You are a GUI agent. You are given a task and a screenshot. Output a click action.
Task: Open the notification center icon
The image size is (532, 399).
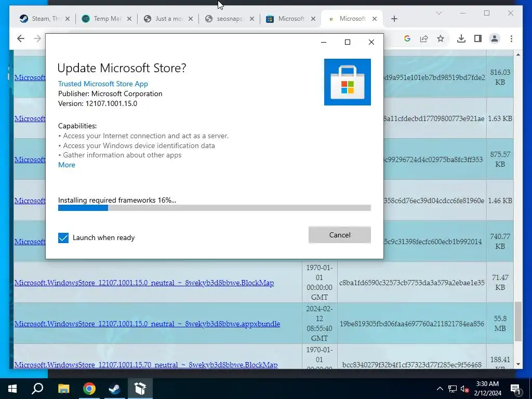click(515, 389)
